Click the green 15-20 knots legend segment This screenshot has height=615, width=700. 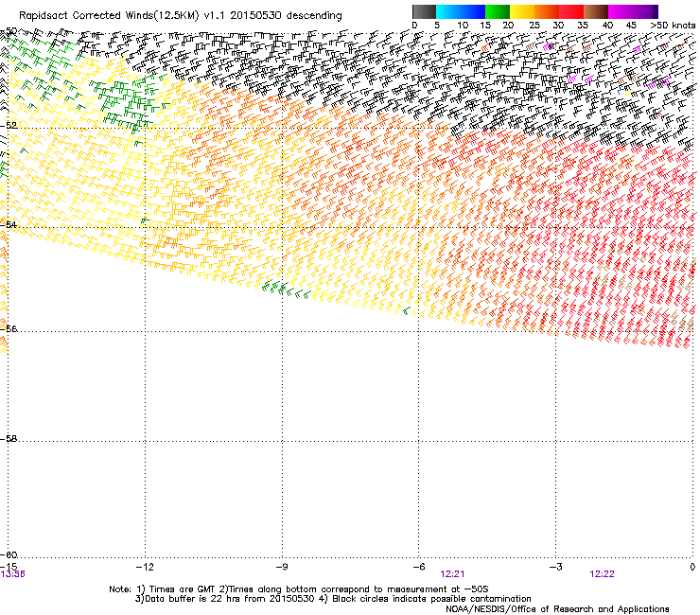[x=498, y=11]
